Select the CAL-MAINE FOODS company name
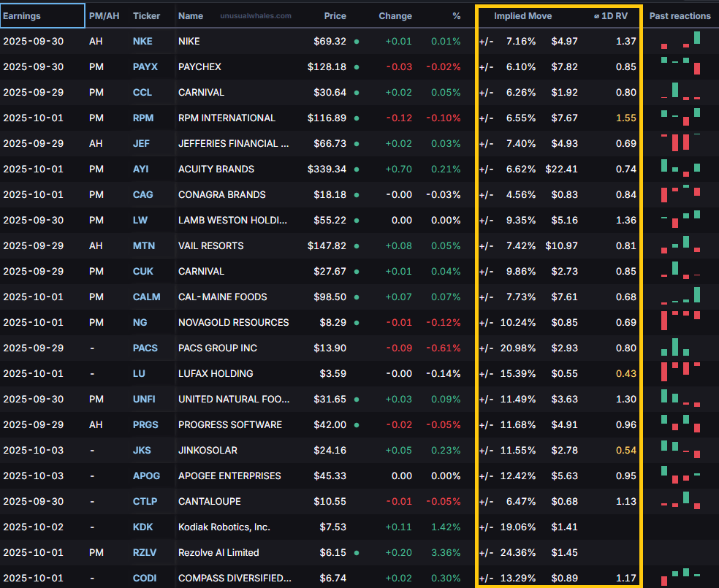Image resolution: width=719 pixels, height=588 pixels. pyautogui.click(x=222, y=297)
